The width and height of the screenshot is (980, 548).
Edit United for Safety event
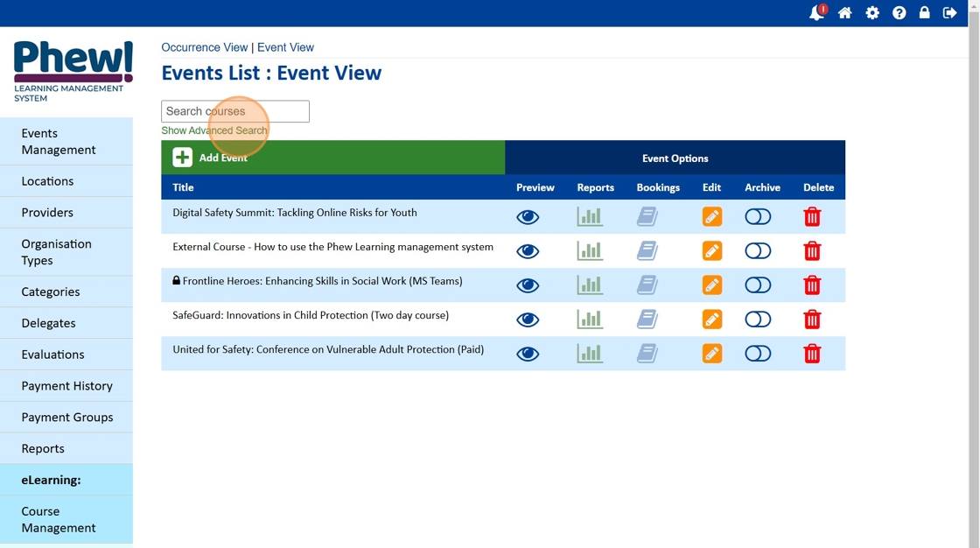pos(712,354)
